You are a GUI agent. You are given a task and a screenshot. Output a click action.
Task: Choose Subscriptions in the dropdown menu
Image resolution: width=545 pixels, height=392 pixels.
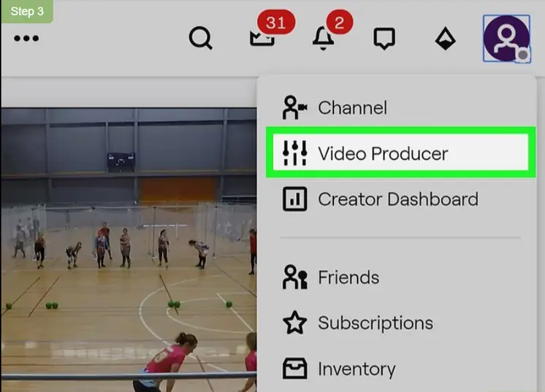tap(375, 323)
